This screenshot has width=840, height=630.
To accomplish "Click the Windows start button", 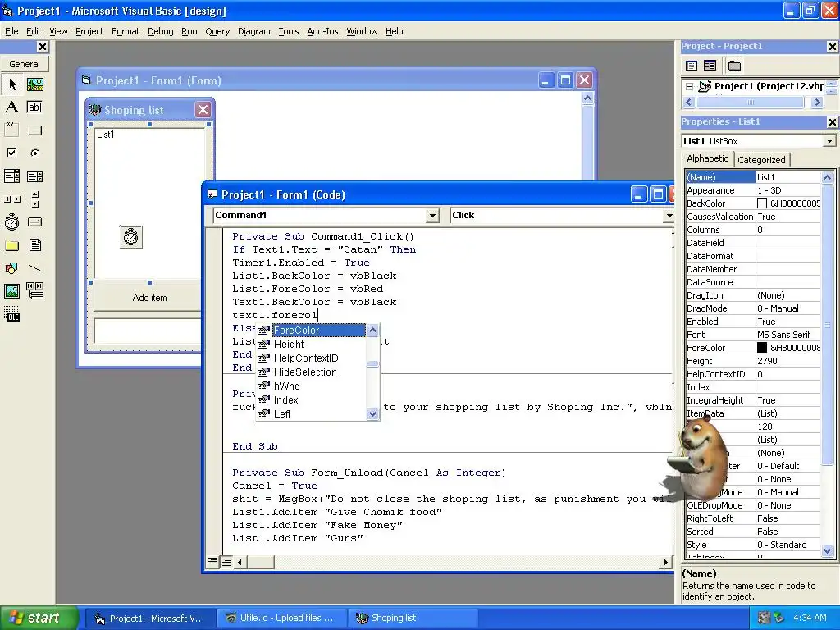I will click(x=39, y=618).
